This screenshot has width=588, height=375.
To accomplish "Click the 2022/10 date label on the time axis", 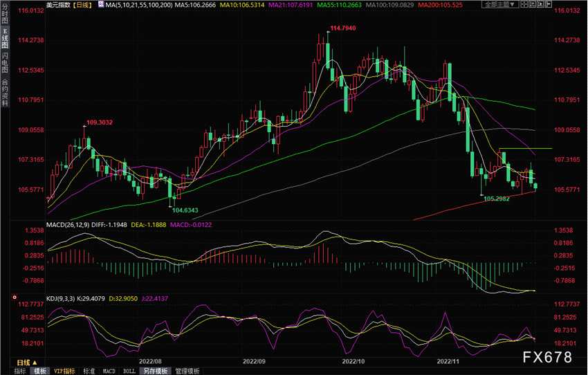I will tap(353, 361).
